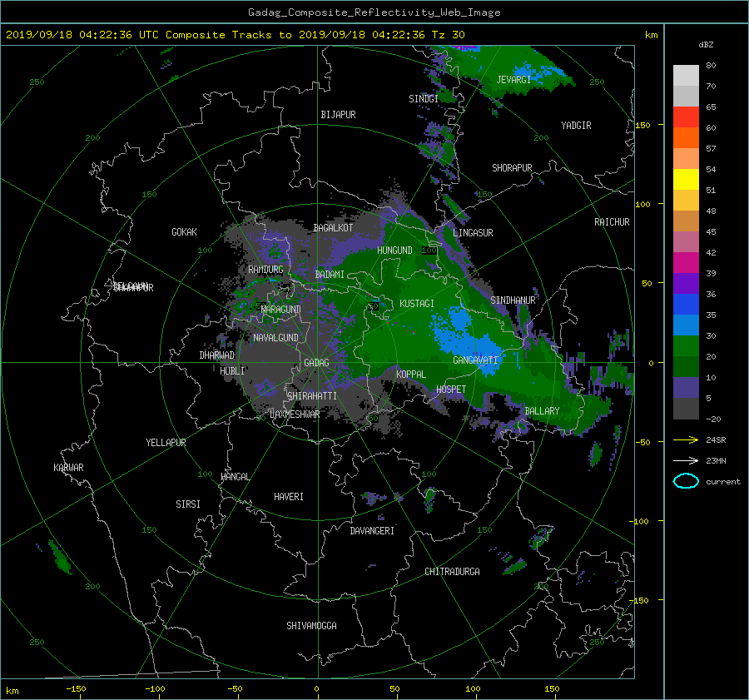This screenshot has width=749, height=700.
Task: Click the 150 tick on right axis
Action: (642, 125)
